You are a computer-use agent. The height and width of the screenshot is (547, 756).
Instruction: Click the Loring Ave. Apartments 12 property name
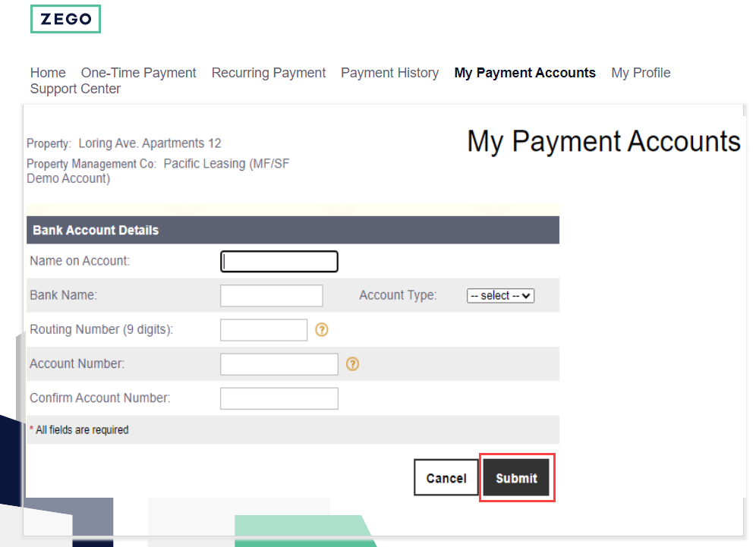(x=150, y=143)
